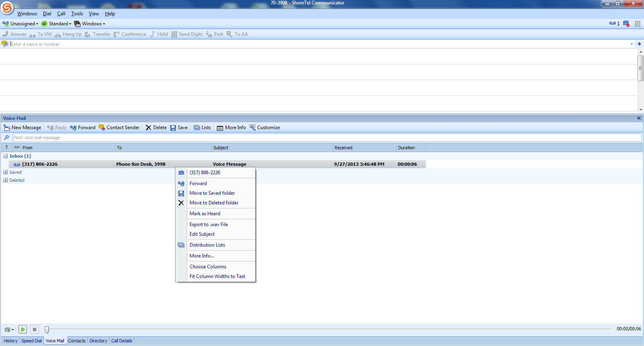This screenshot has height=346, width=644.
Task: Click the ShoreTel logo application button
Action: click(x=7, y=7)
